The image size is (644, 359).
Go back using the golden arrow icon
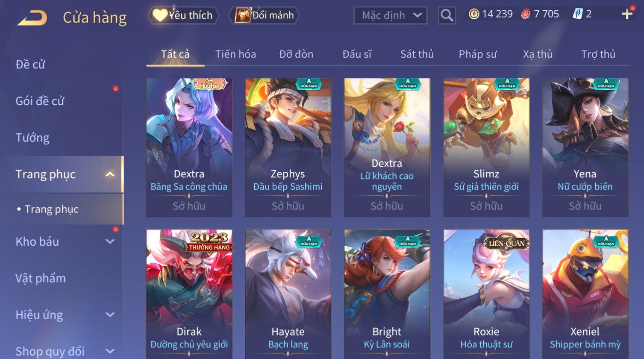pos(32,18)
